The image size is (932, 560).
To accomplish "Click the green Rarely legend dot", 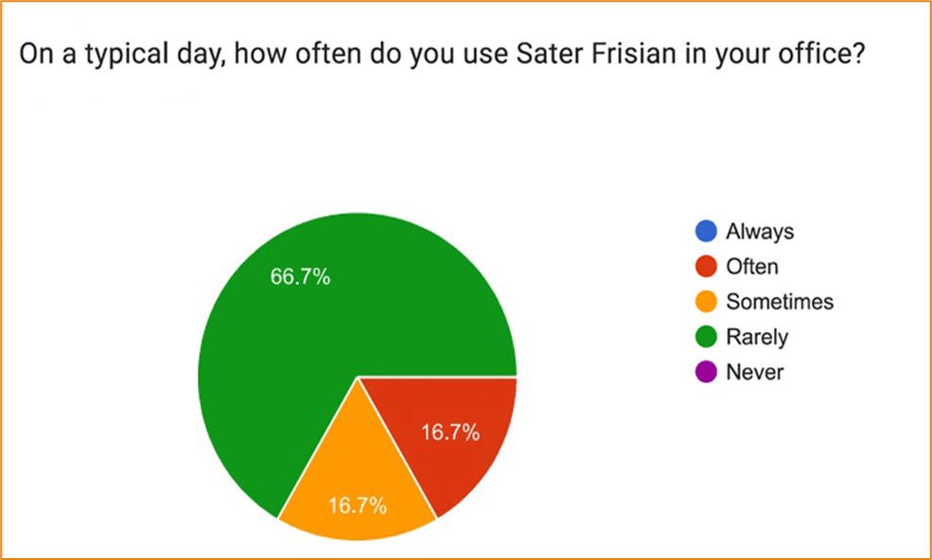I will [x=706, y=337].
